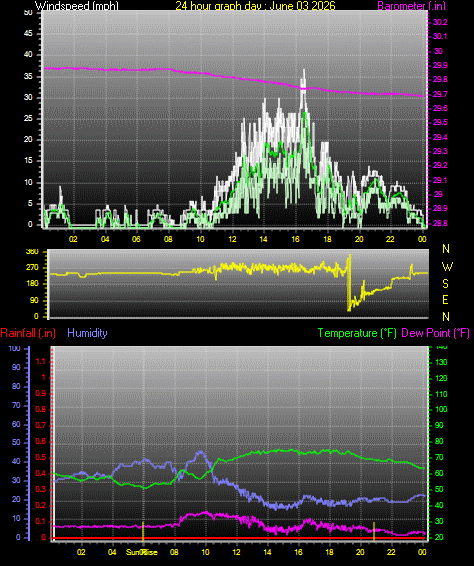Image resolution: width=474 pixels, height=566 pixels.
Task: Click the 30.2 barometer axis value
Action: (440, 22)
